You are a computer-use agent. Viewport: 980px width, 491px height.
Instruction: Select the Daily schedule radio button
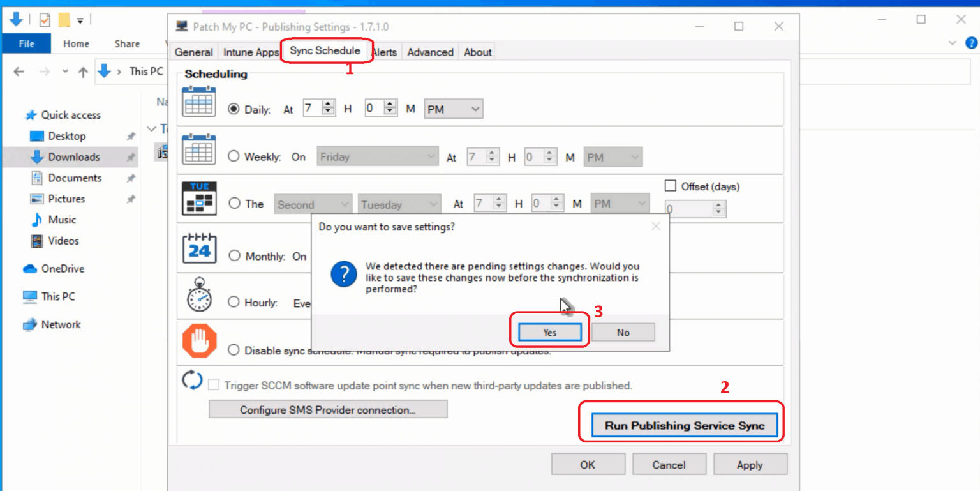coord(234,109)
